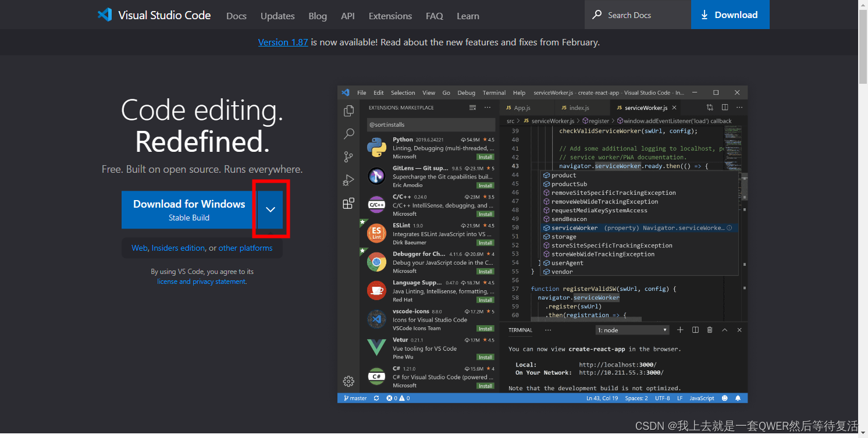Focus the Search Docs input field
This screenshot has width=868, height=438.
click(x=638, y=15)
